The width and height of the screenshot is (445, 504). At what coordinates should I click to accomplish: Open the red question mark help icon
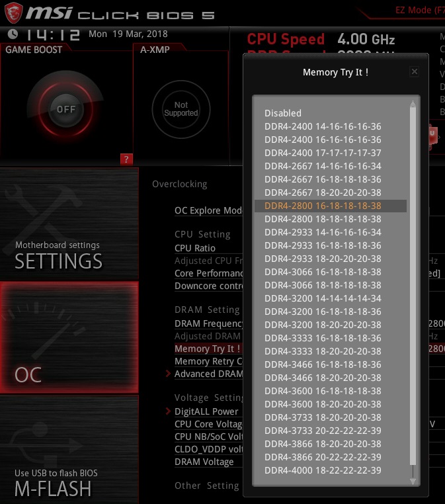tap(126, 159)
